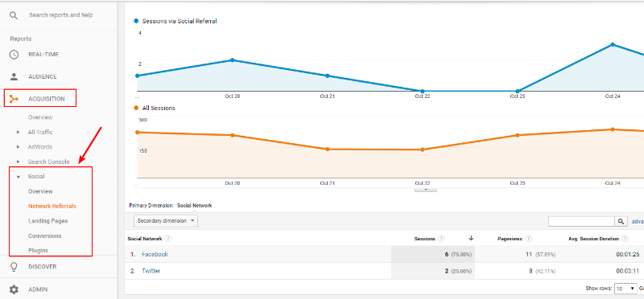
Task: Open the ACQUISITION reports section
Action: (47, 99)
